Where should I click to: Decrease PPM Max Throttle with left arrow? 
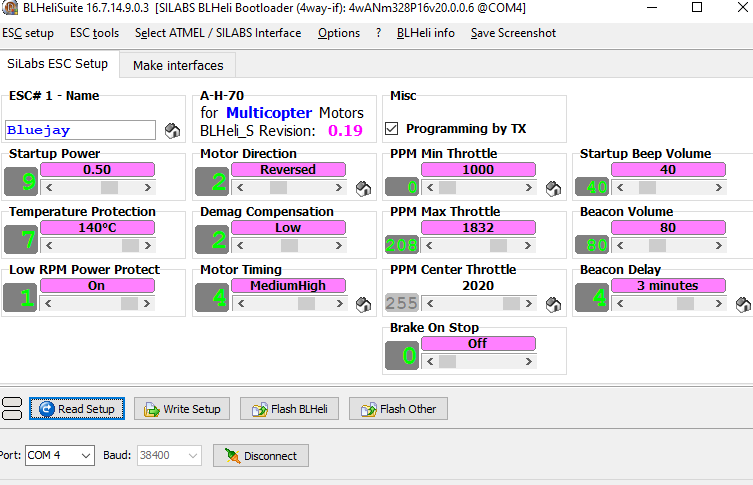point(430,245)
